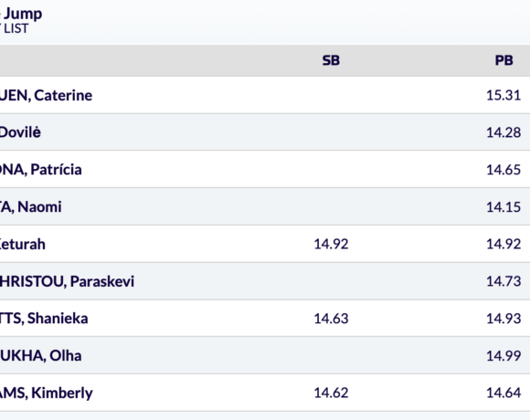This screenshot has height=420, width=530.
Task: Select Keturah's season best 14.92
Action: [331, 244]
